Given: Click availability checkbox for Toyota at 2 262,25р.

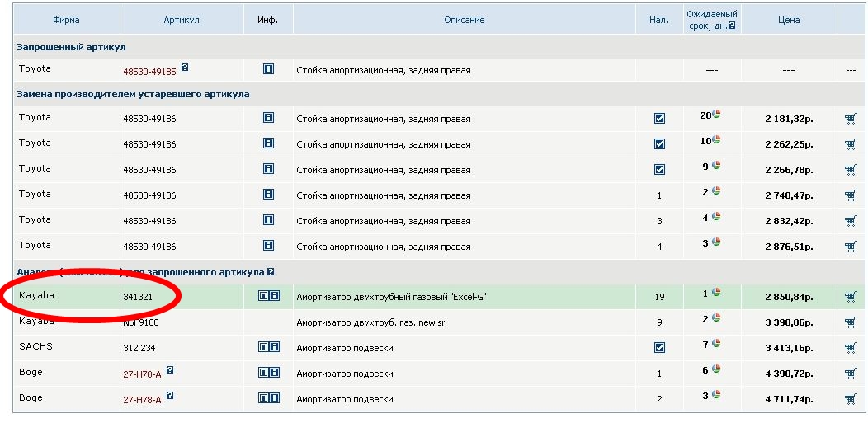Looking at the screenshot, I should pyautogui.click(x=659, y=144).
